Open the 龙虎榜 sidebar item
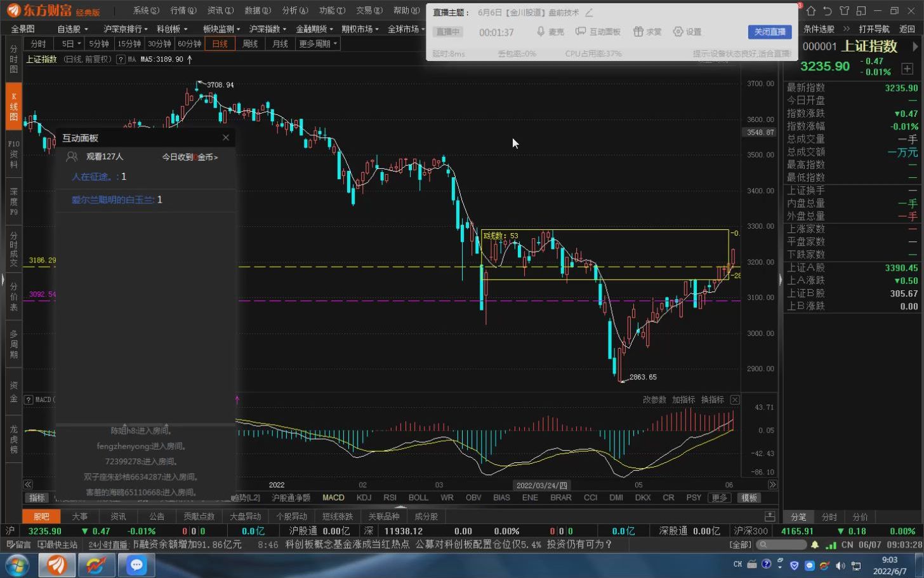The image size is (924, 578). pyautogui.click(x=13, y=439)
